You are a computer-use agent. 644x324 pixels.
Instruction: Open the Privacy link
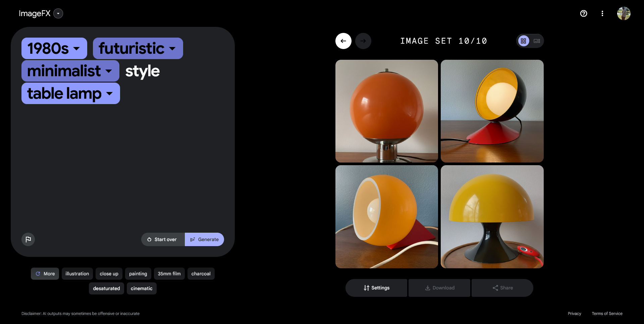(575, 314)
